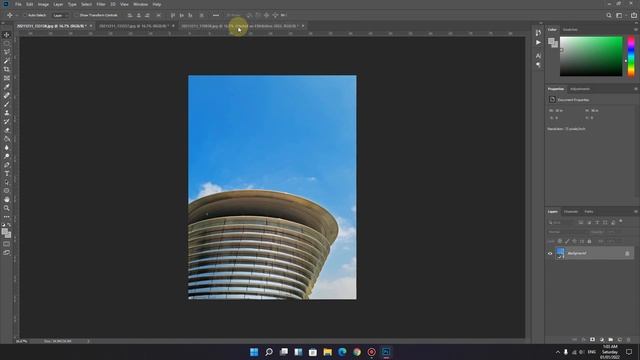This screenshot has height=360, width=640.
Task: Switch to the Swatches tab
Action: click(x=570, y=29)
